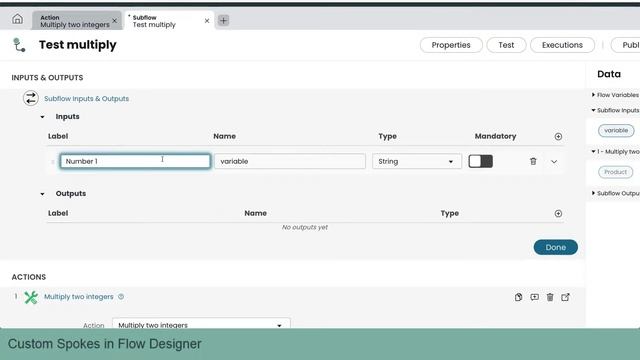
Task: Open Multiply two integers in Action Designer
Action: point(565,297)
